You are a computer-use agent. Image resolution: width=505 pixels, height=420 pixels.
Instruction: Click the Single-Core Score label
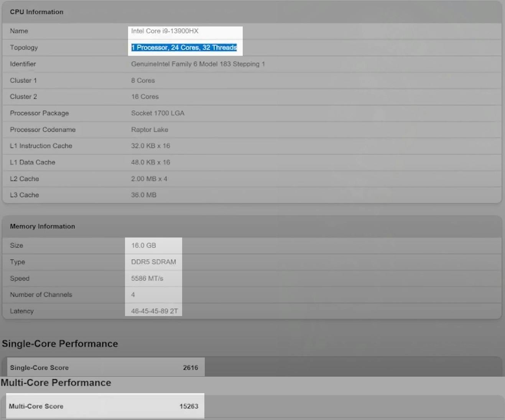pyautogui.click(x=39, y=367)
